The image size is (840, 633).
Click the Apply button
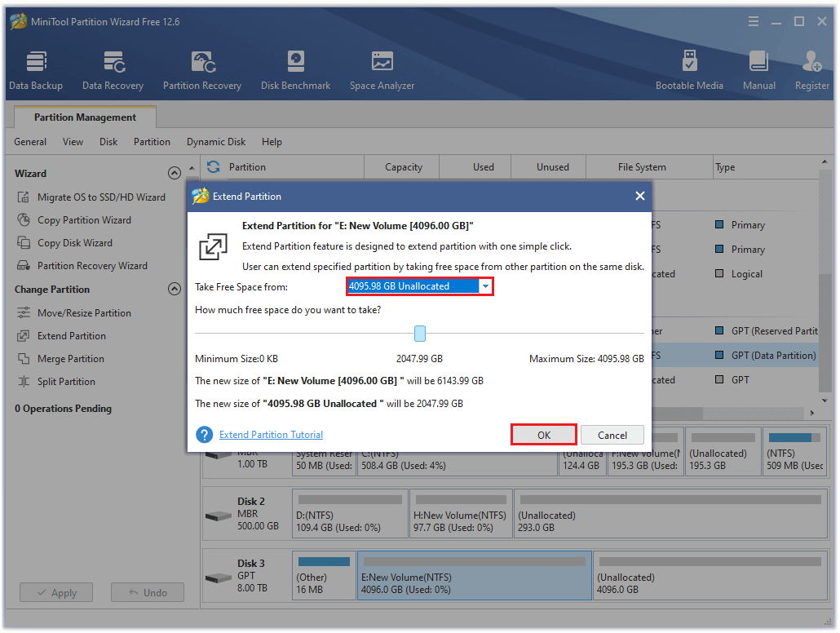coord(56,592)
